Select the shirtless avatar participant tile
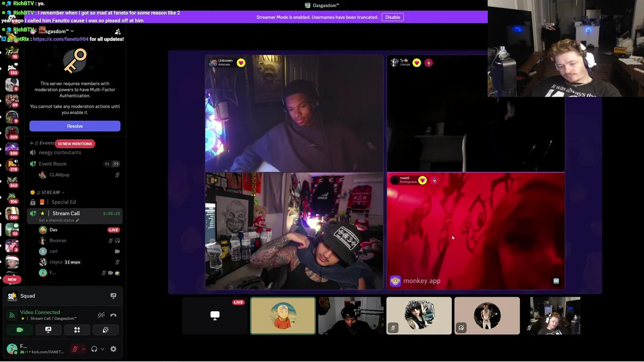644x362 pixels. point(487,316)
